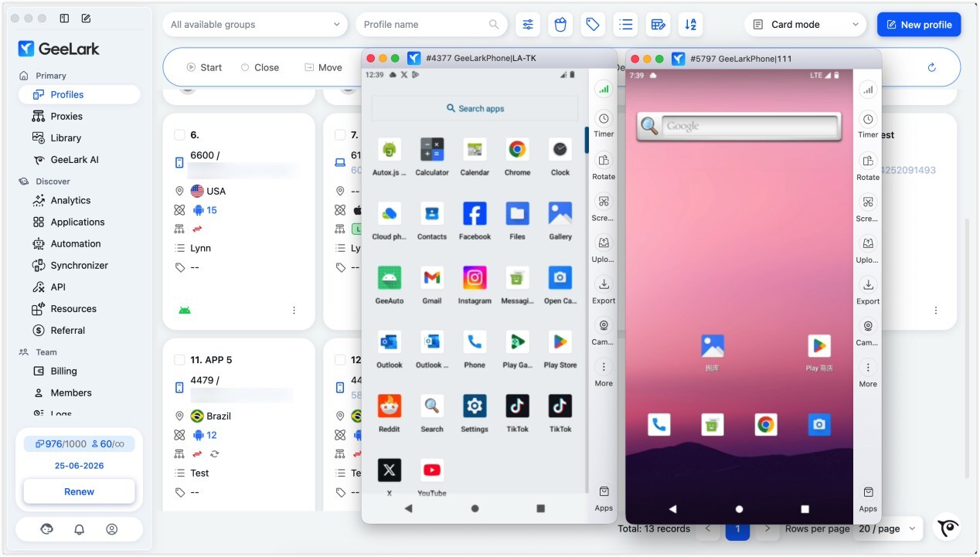Tick the checkbox on profile 7 card

click(x=340, y=135)
